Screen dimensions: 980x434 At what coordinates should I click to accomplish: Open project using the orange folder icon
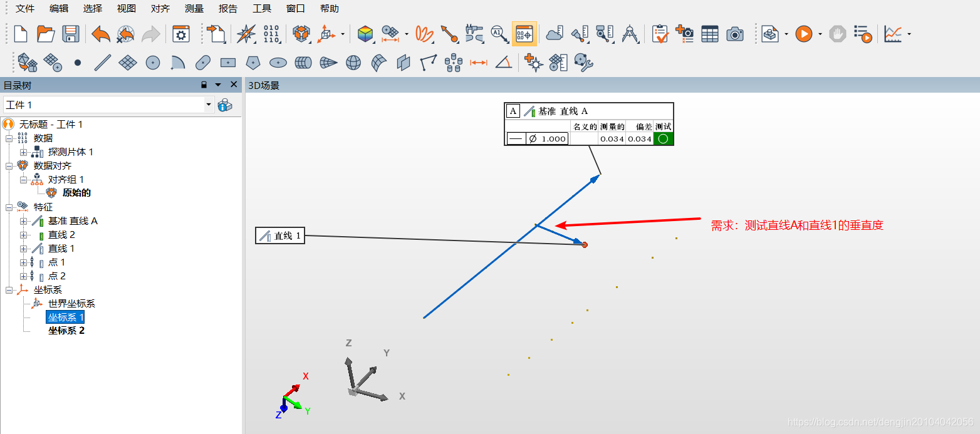(x=46, y=34)
